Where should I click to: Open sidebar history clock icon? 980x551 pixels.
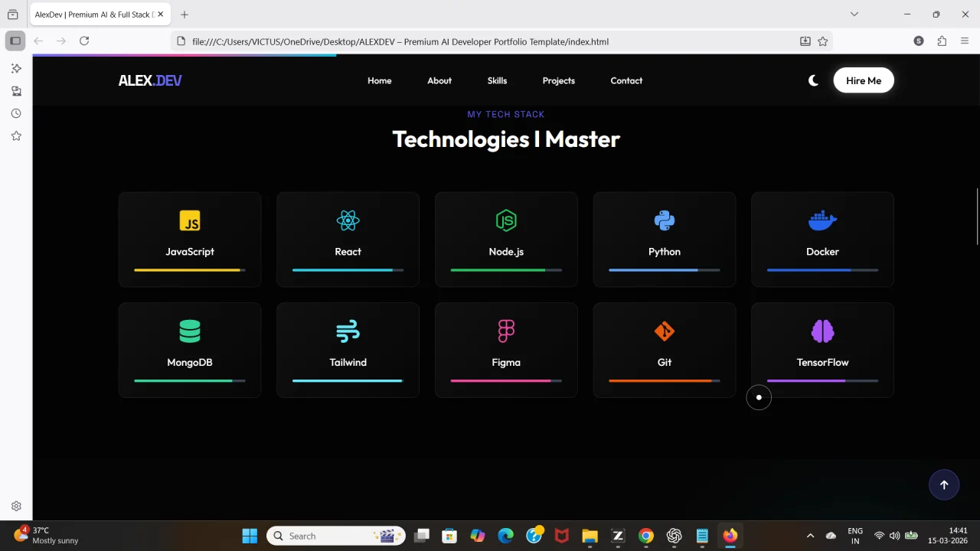[16, 113]
